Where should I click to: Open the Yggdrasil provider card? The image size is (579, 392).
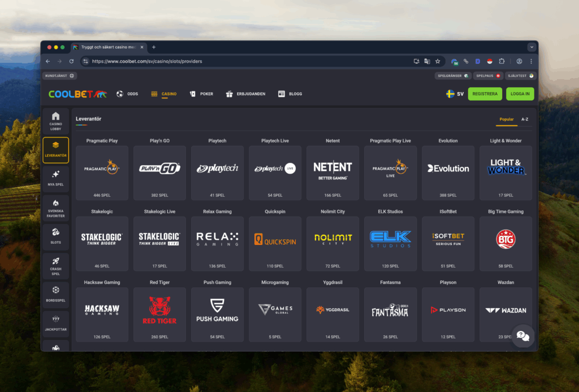(332, 315)
